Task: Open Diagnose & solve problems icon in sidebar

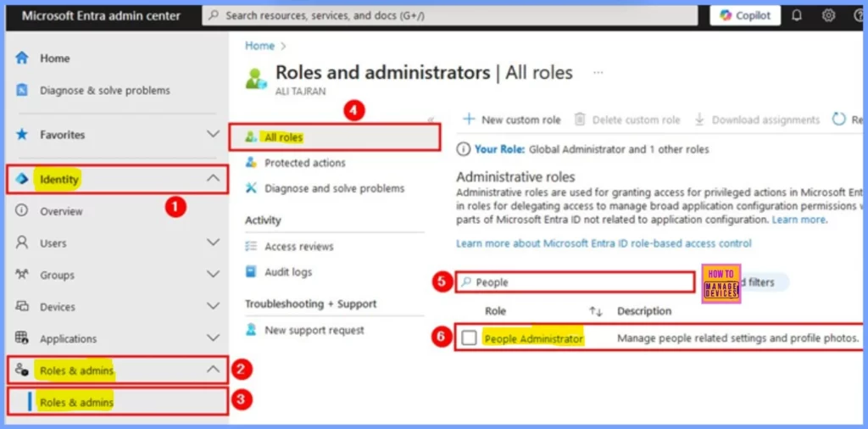Action: [21, 90]
